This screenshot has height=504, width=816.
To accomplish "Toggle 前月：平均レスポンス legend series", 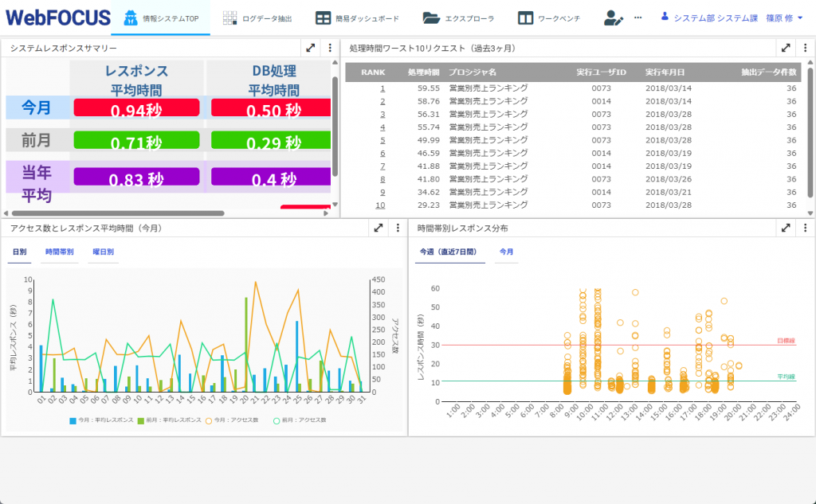I will point(170,420).
